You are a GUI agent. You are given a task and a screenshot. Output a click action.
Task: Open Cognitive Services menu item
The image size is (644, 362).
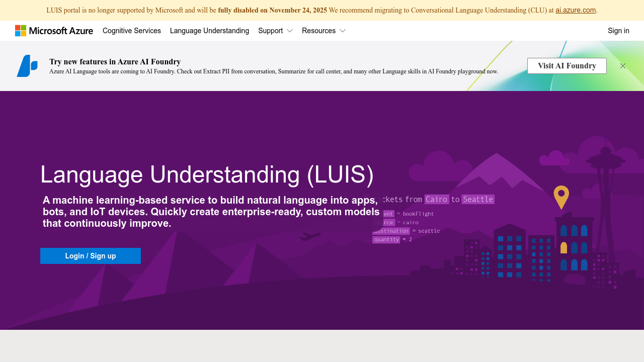pos(131,31)
